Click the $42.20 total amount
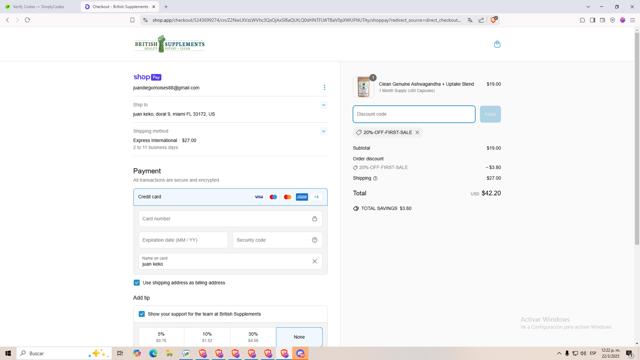 [x=491, y=193]
